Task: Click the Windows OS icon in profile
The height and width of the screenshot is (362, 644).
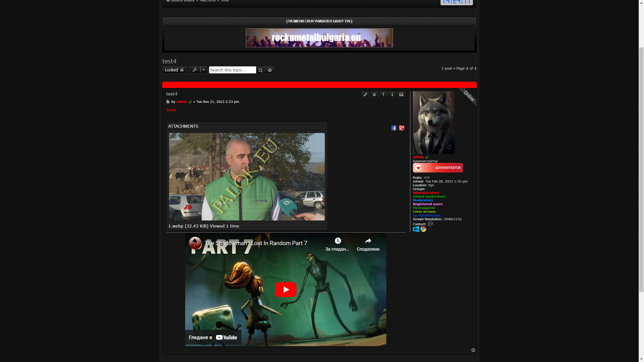Action: point(416,229)
